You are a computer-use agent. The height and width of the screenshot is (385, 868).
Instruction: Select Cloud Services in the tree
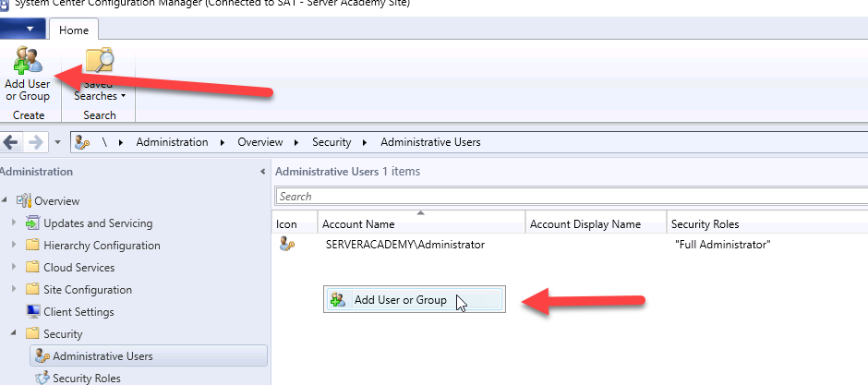(x=79, y=268)
